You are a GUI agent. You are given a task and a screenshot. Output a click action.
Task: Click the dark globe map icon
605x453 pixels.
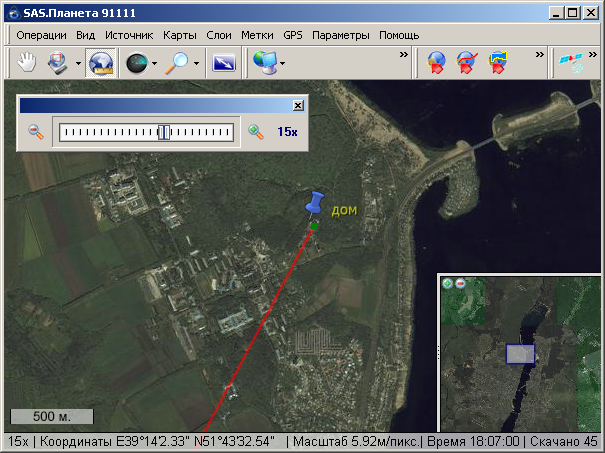tap(137, 63)
